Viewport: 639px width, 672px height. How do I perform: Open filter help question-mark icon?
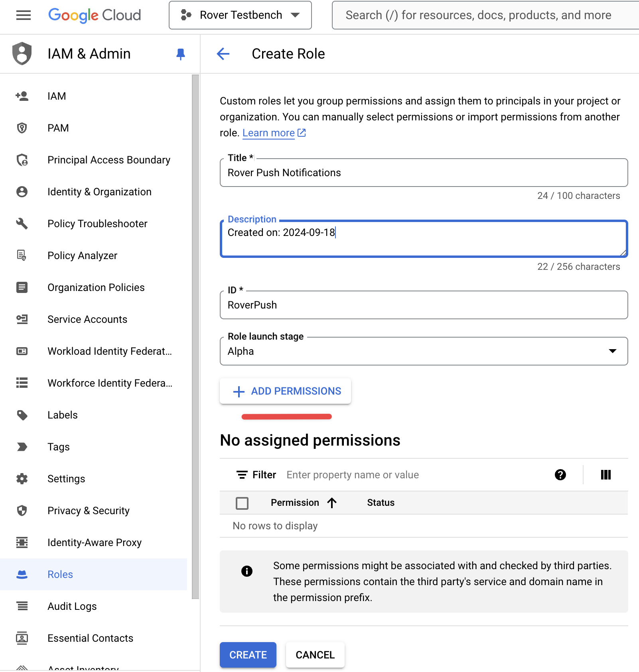tap(560, 475)
